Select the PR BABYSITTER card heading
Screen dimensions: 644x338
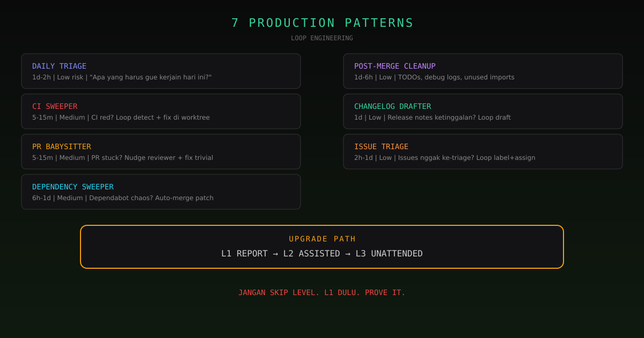[x=62, y=146]
